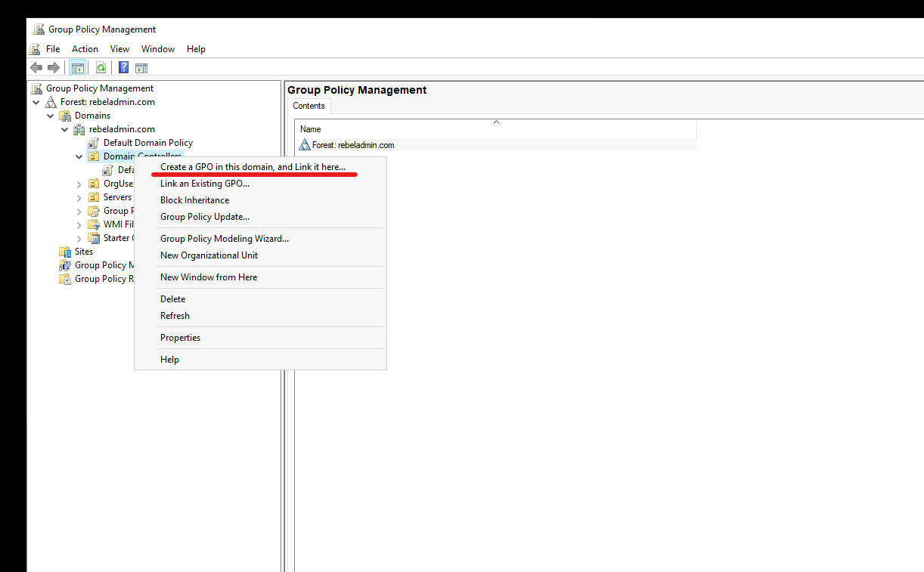Launch Group Policy Modeling Wizard from context menu

260,239
